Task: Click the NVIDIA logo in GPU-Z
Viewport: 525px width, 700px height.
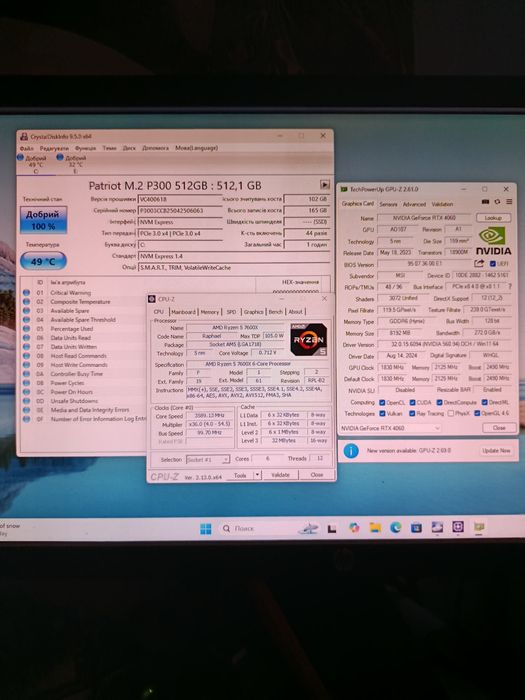Action: [493, 241]
